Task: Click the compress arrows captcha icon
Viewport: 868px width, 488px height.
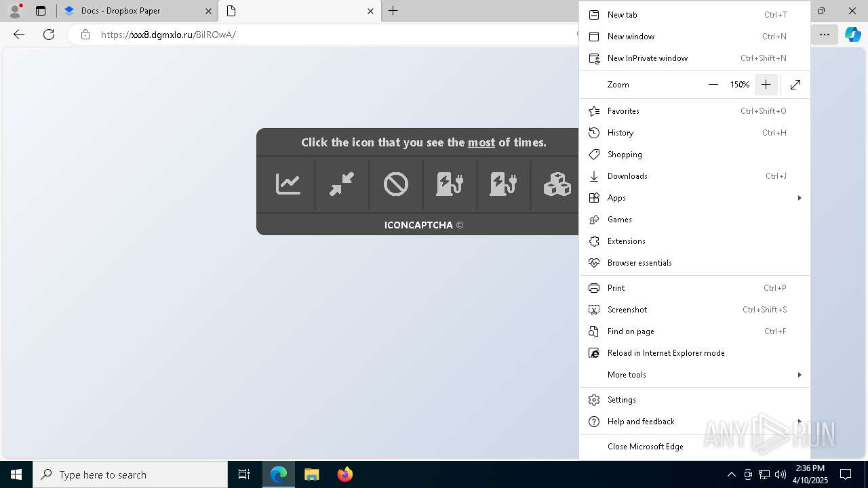Action: 342,184
